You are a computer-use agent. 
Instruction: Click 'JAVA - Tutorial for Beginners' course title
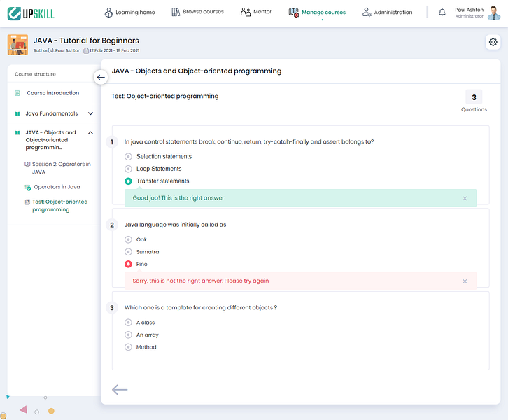pyautogui.click(x=86, y=41)
